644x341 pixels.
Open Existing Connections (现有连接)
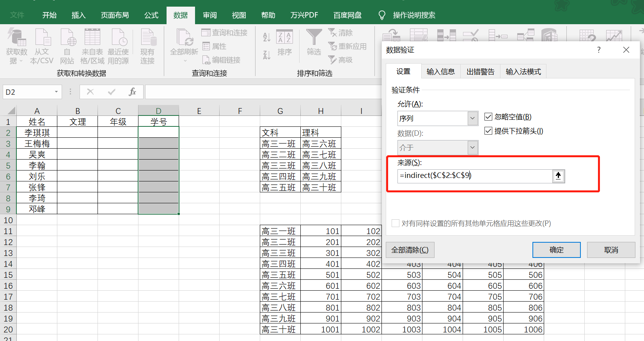(147, 46)
